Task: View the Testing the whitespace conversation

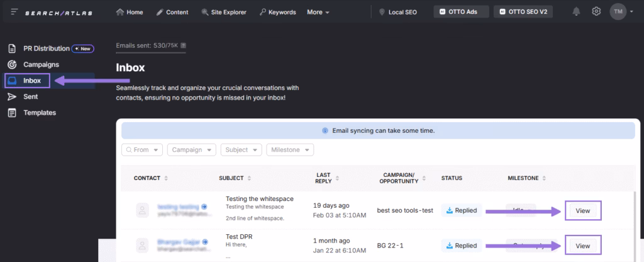Action: pyautogui.click(x=582, y=210)
